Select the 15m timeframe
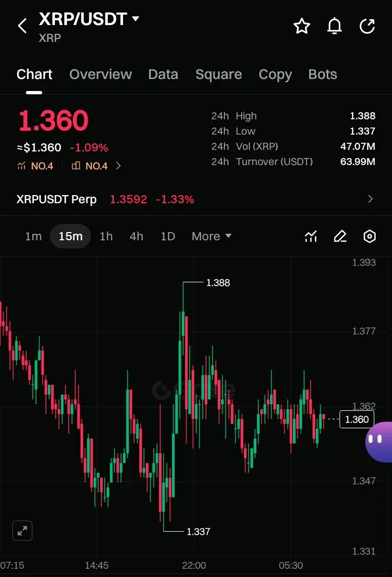 click(x=71, y=236)
